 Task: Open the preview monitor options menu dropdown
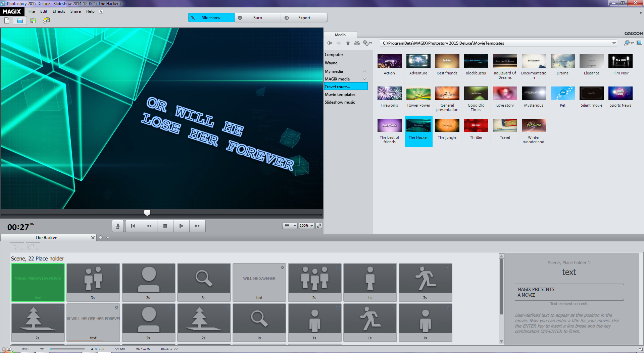290,226
